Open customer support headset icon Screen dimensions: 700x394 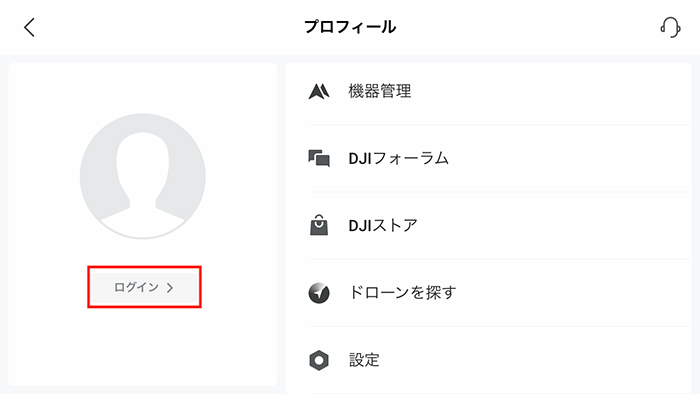click(670, 27)
